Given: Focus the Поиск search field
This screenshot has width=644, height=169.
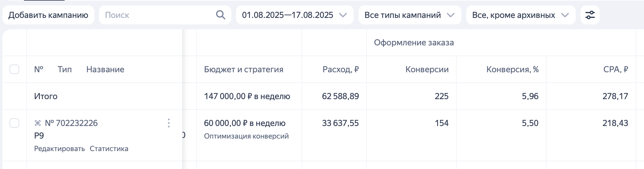Looking at the screenshot, I should pos(159,15).
